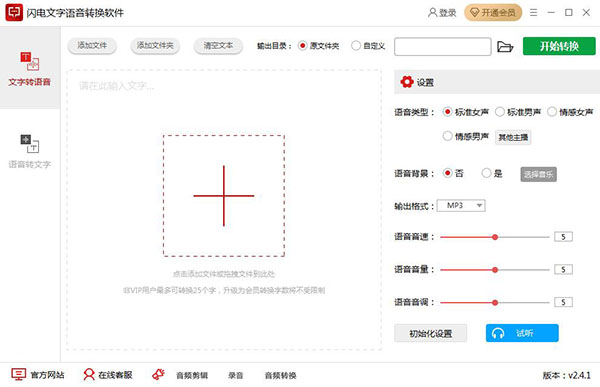Click the 初始化设置 reset button
This screenshot has height=387, width=600.
(x=430, y=333)
